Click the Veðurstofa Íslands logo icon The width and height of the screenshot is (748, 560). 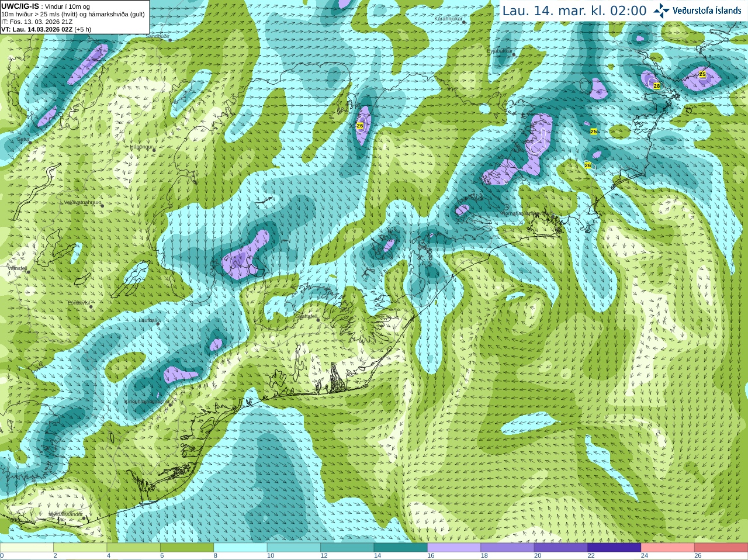click(662, 10)
